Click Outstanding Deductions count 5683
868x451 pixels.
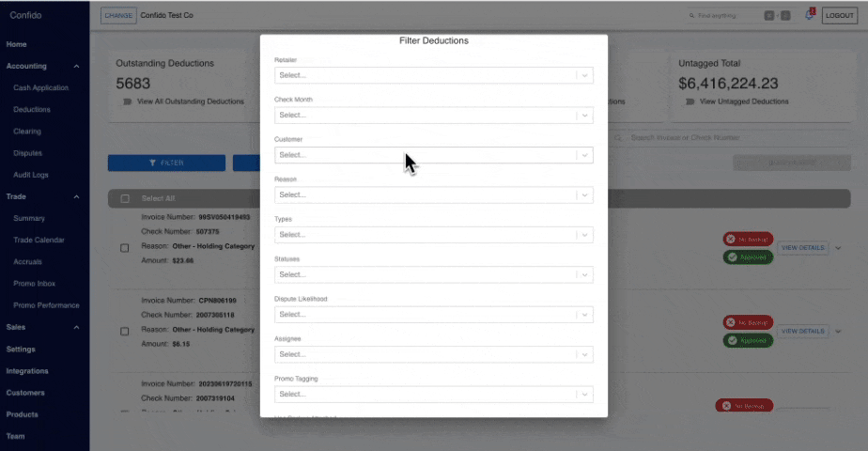[132, 84]
